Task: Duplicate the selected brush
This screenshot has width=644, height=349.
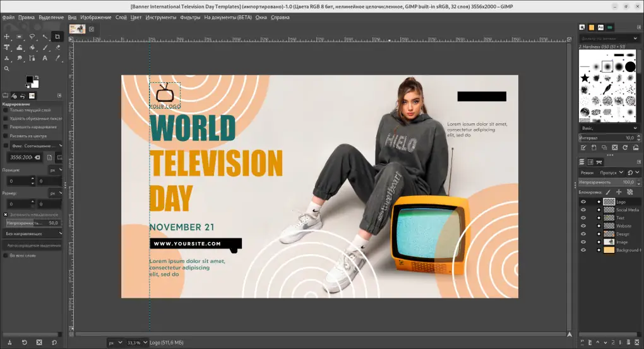Action: [604, 147]
